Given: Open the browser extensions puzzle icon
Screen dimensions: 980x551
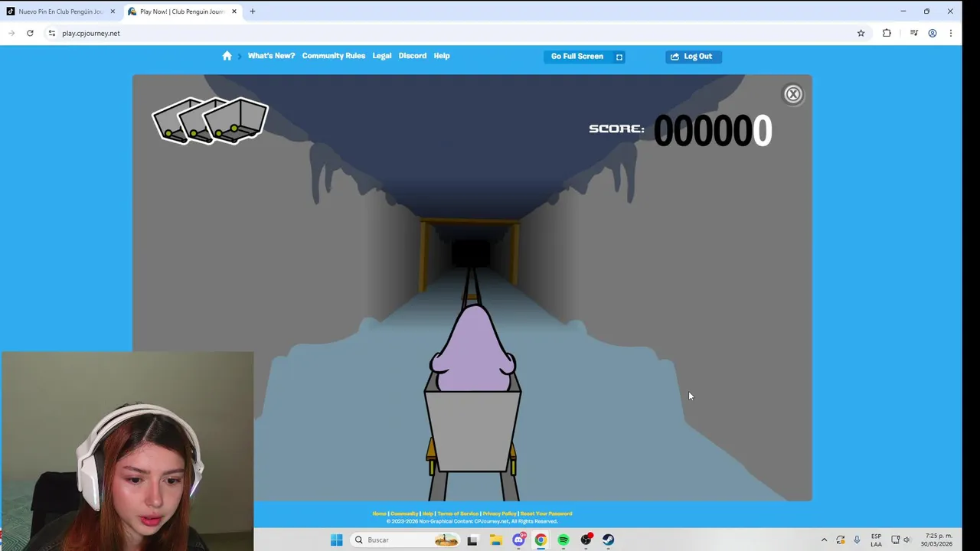Looking at the screenshot, I should (887, 33).
